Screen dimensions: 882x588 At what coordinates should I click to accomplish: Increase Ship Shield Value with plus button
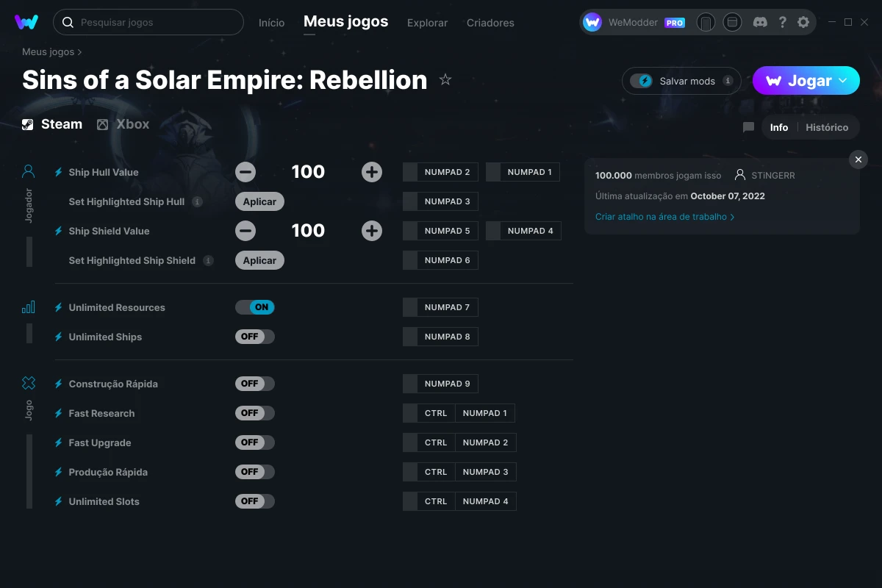[372, 231]
